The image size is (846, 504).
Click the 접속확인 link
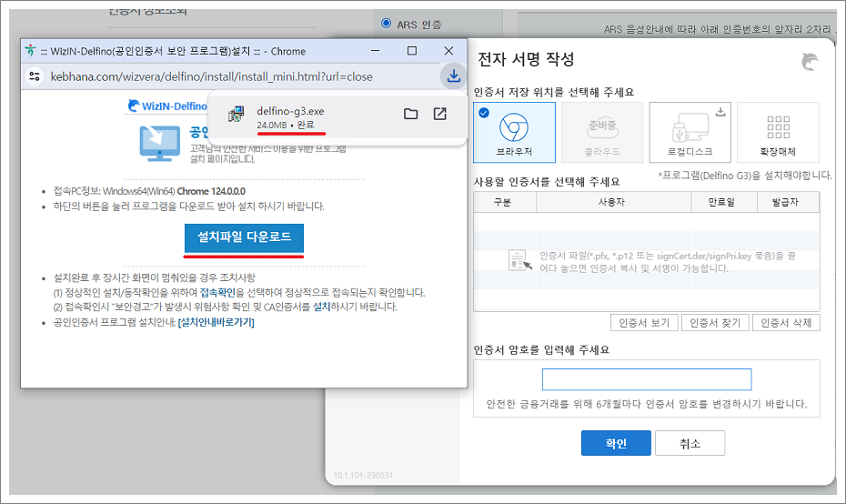click(217, 292)
